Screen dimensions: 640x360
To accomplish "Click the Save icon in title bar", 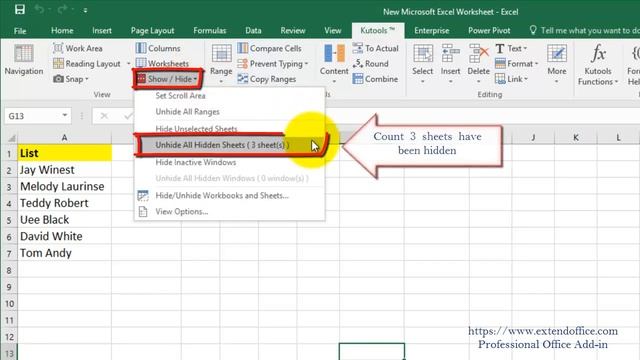I will [x=20, y=9].
